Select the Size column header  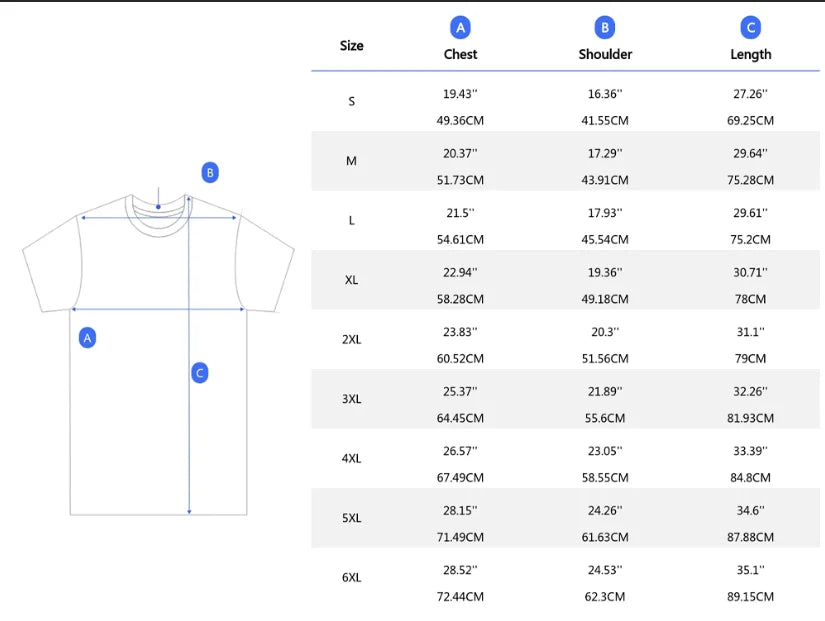[x=351, y=45]
